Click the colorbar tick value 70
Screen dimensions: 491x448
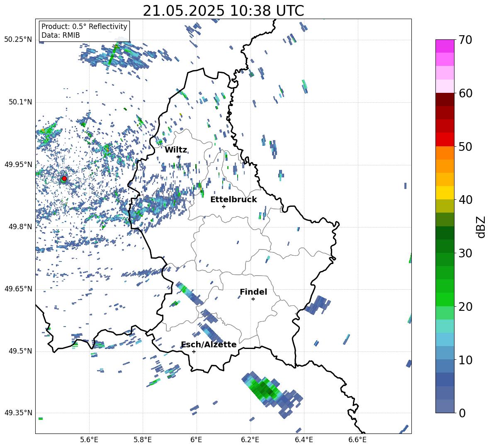pos(465,40)
